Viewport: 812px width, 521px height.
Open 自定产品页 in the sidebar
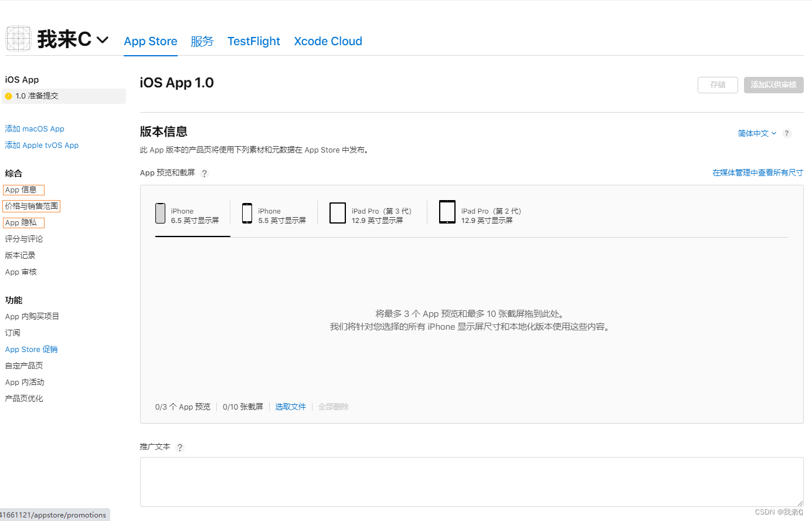click(24, 366)
